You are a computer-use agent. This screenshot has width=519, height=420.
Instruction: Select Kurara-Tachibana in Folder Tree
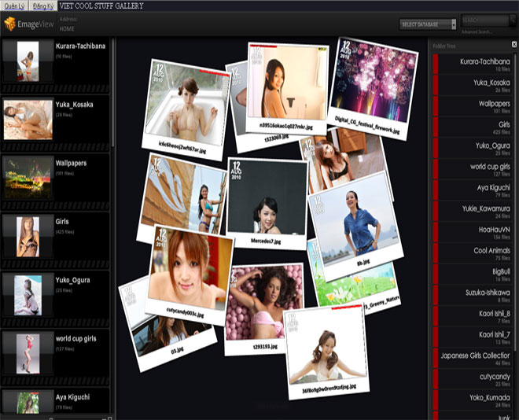tap(473, 64)
